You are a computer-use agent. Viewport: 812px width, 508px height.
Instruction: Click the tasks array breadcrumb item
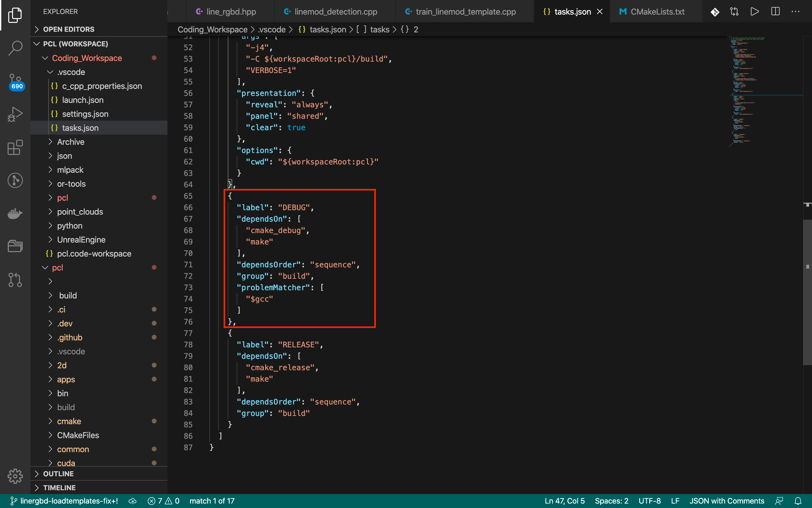[x=373, y=30]
